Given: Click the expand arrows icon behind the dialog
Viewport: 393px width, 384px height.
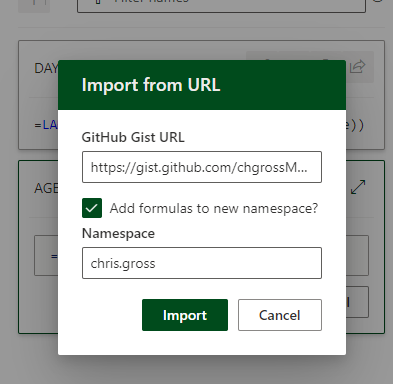Looking at the screenshot, I should 358,187.
